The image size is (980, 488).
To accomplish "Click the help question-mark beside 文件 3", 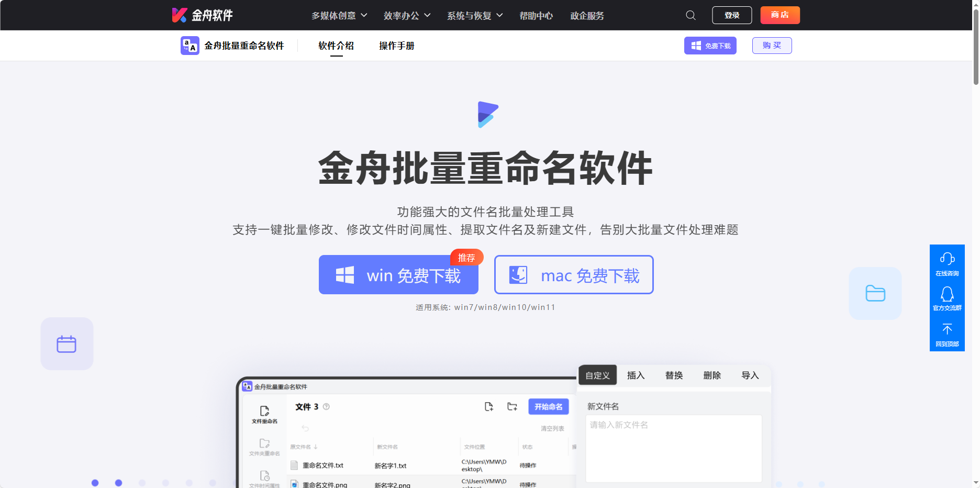I will (325, 406).
